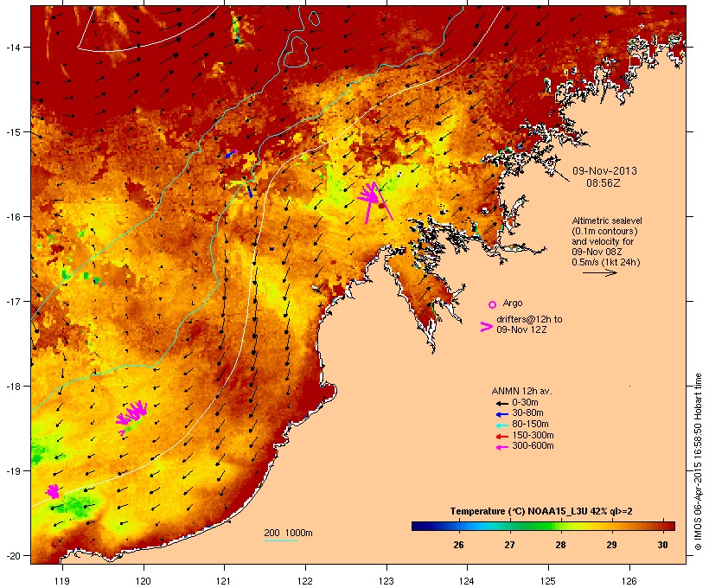Click the magenta current cluster near 119E 19S
The height and width of the screenshot is (588, 709).
pyautogui.click(x=53, y=491)
